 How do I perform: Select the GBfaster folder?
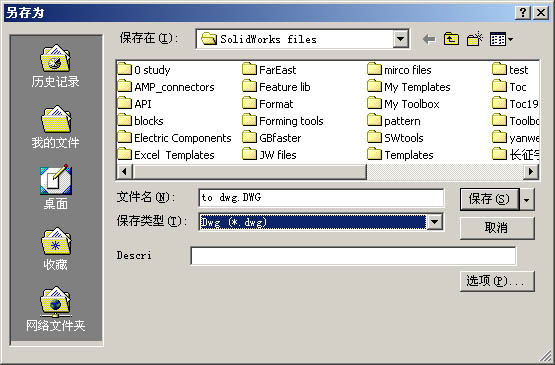coord(272,138)
